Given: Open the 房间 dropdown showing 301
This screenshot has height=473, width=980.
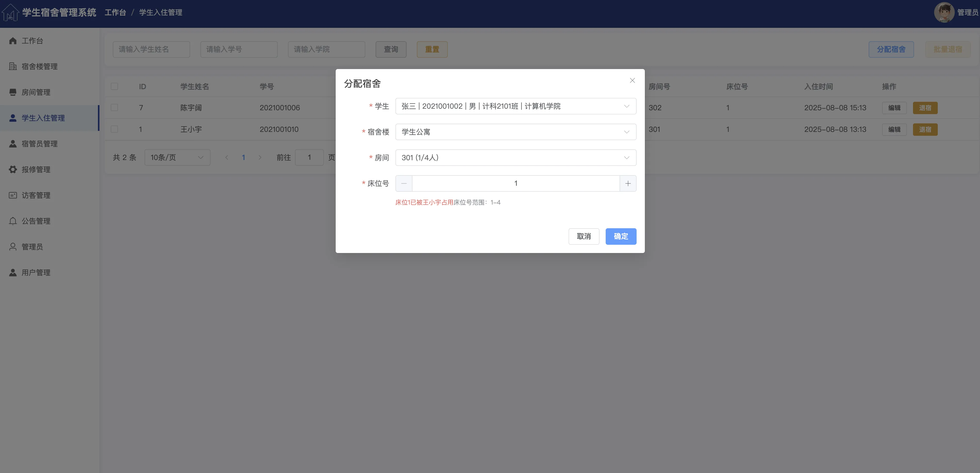Looking at the screenshot, I should (516, 158).
